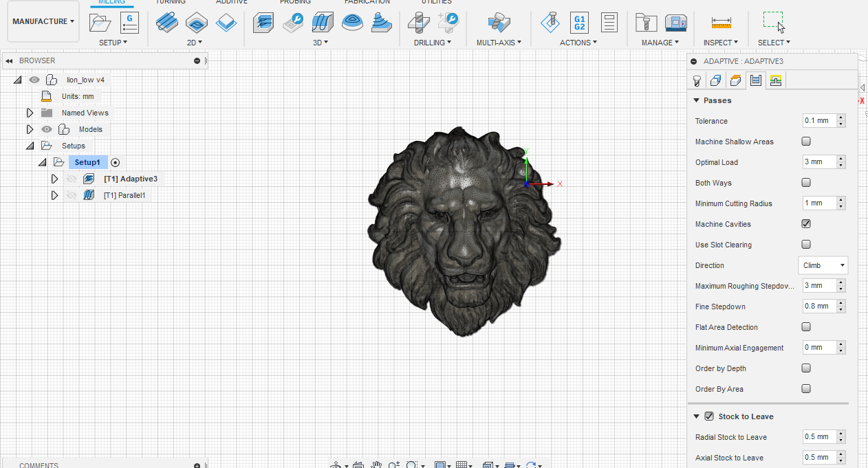Image resolution: width=868 pixels, height=468 pixels.
Task: Select the 2D Pocket tool icon
Action: (197, 23)
